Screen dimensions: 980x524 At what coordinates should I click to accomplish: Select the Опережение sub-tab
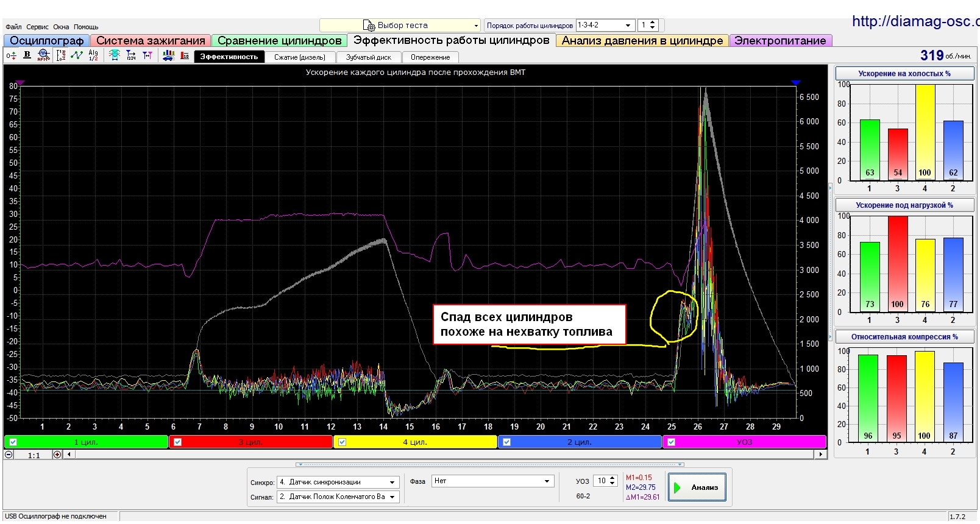coord(430,57)
